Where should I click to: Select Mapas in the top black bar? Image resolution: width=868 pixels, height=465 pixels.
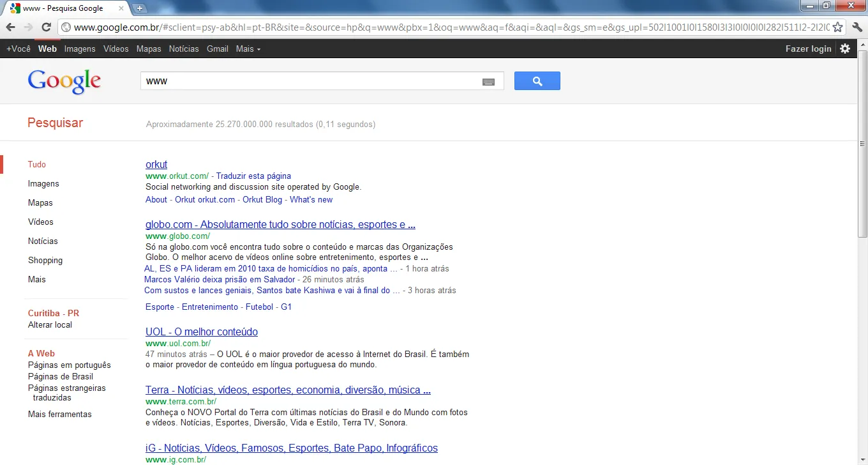point(149,49)
